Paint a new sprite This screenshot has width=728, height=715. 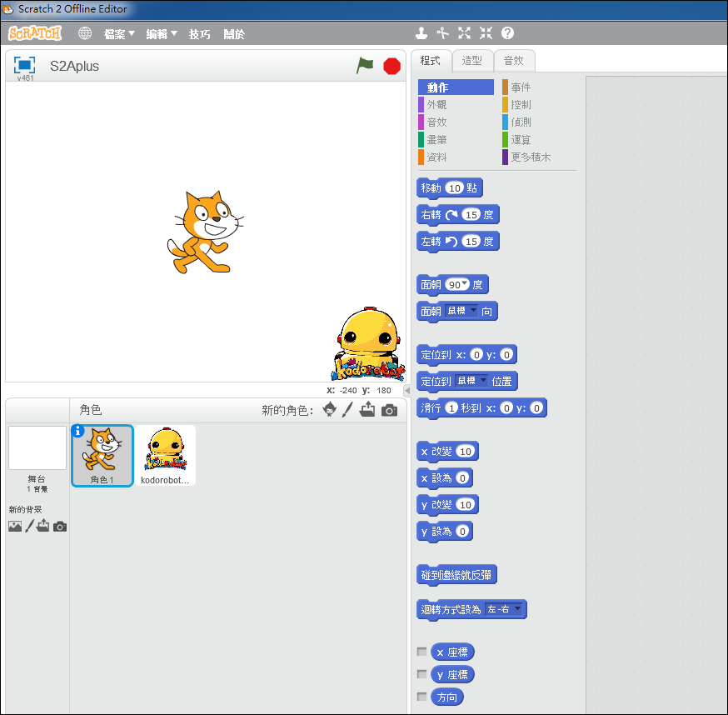tap(347, 410)
